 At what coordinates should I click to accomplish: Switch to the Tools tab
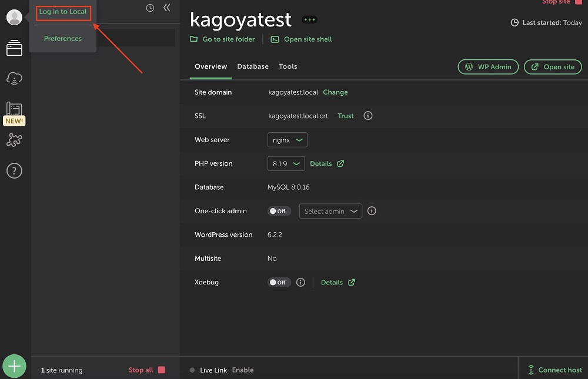(288, 66)
